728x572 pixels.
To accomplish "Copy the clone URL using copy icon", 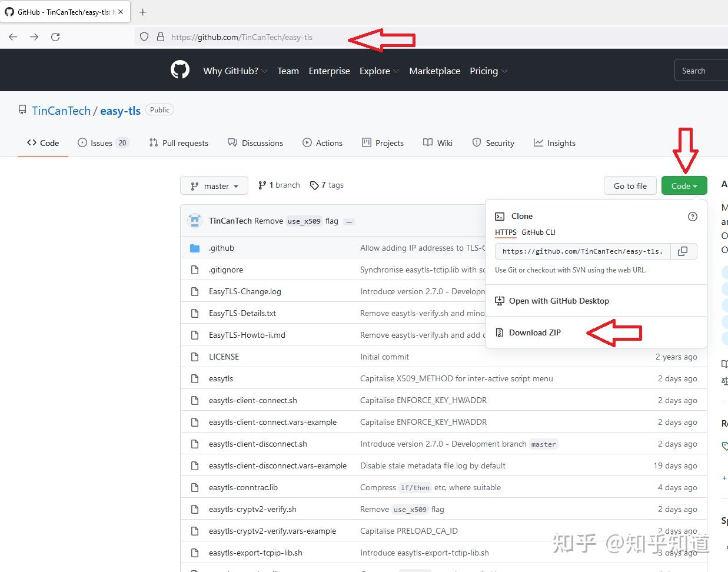I will point(683,251).
